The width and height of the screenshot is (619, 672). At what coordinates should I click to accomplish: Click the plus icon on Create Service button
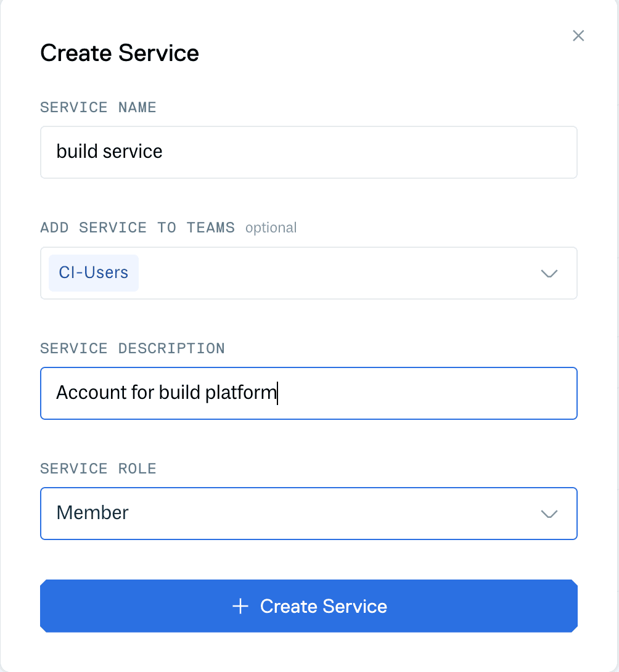pos(240,605)
